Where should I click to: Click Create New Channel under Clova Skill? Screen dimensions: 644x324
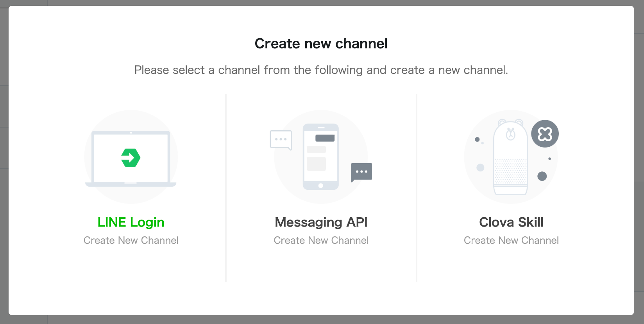[x=511, y=240]
